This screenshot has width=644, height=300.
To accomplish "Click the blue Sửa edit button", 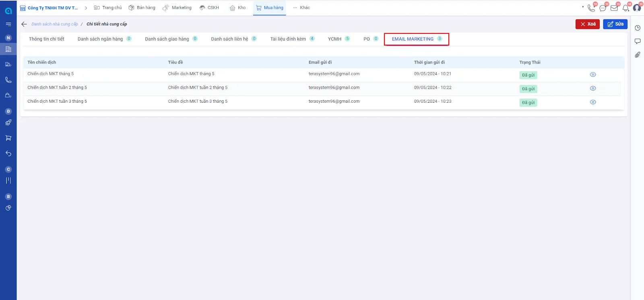I will tap(615, 24).
